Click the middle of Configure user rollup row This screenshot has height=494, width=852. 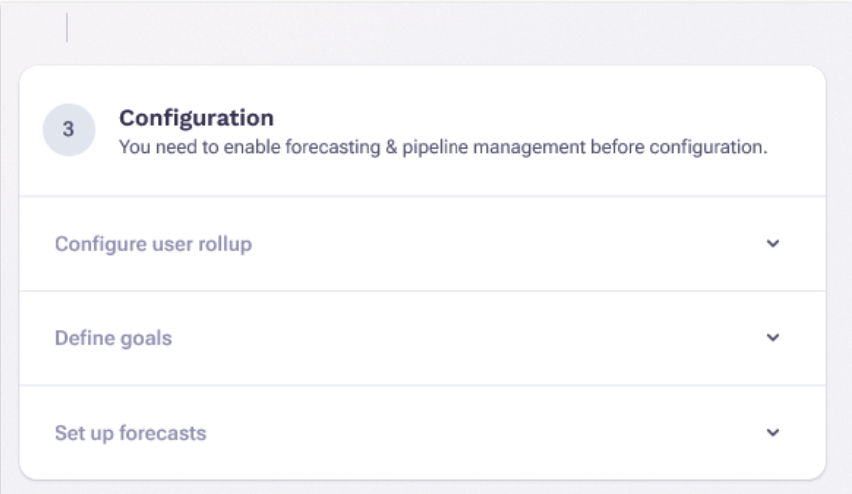pos(422,244)
